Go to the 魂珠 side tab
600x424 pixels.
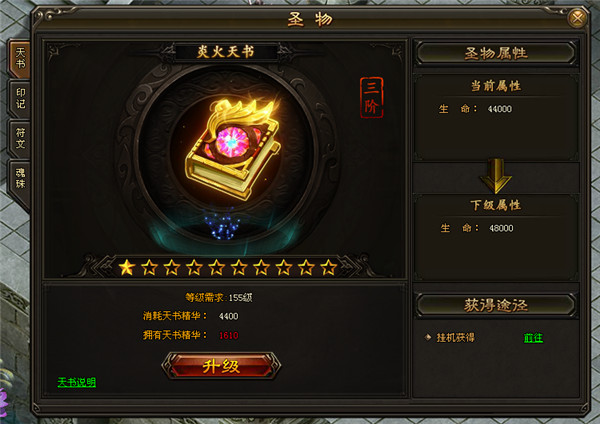point(20,178)
